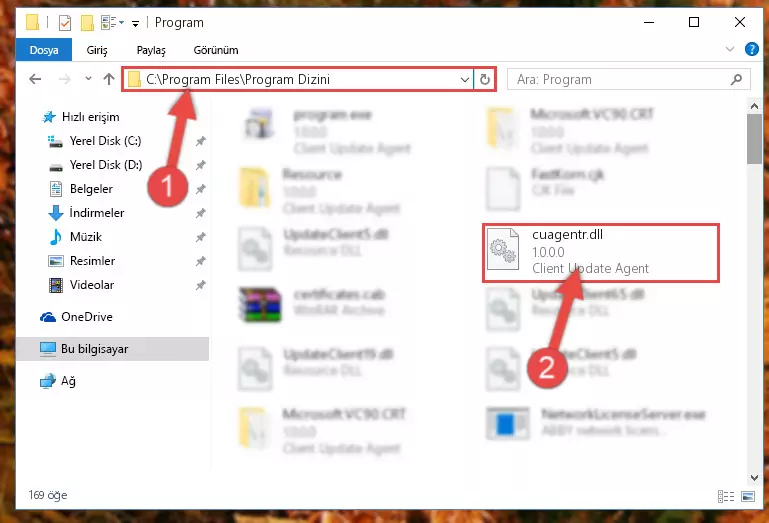Go up one folder level
The height and width of the screenshot is (523, 769).
(109, 79)
